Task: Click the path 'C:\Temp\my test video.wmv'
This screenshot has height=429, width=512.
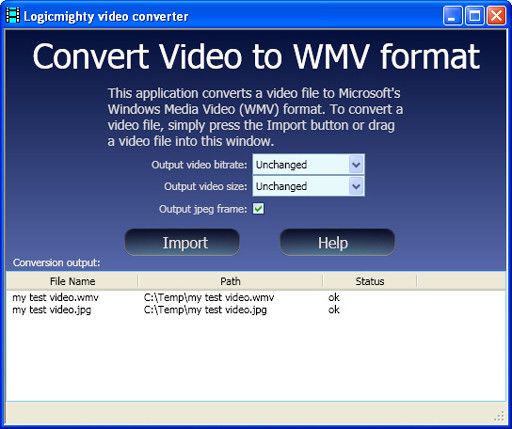Action: (x=209, y=297)
